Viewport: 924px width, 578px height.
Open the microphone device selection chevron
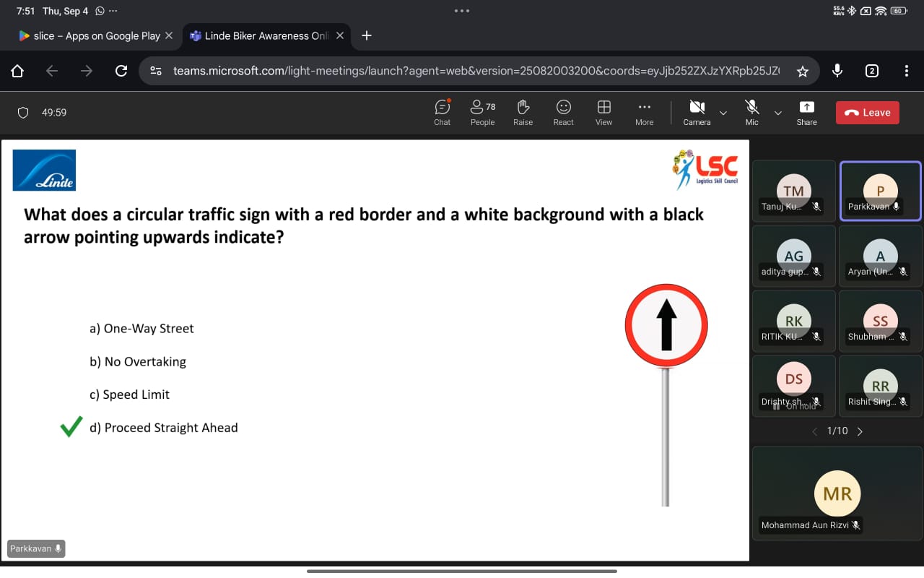[778, 113]
